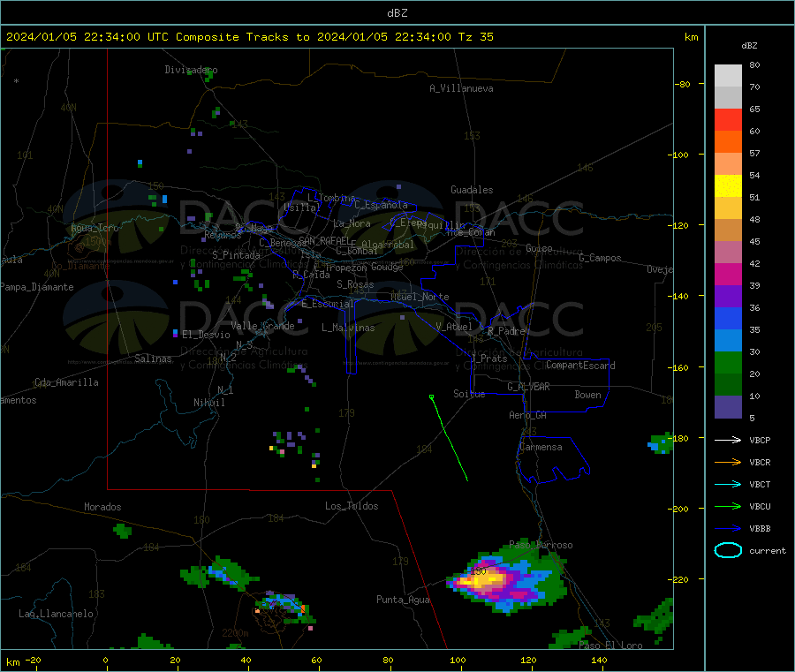Select the dark green 20 dBZ swatch
Viewport: 795px width, 672px height.
(728, 384)
